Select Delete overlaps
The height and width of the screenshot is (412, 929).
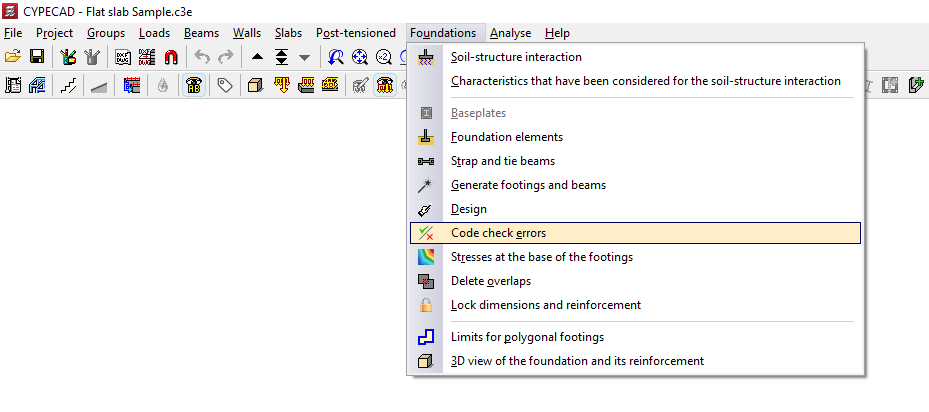click(635, 281)
